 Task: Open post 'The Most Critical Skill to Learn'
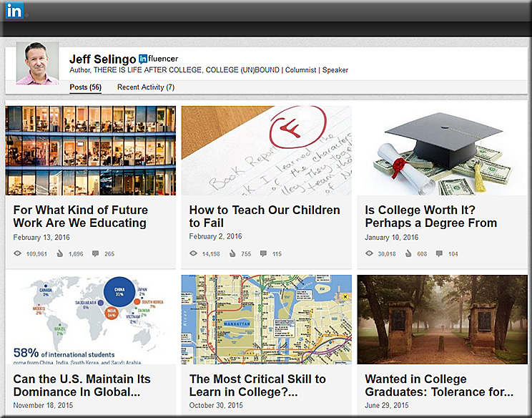pos(257,385)
